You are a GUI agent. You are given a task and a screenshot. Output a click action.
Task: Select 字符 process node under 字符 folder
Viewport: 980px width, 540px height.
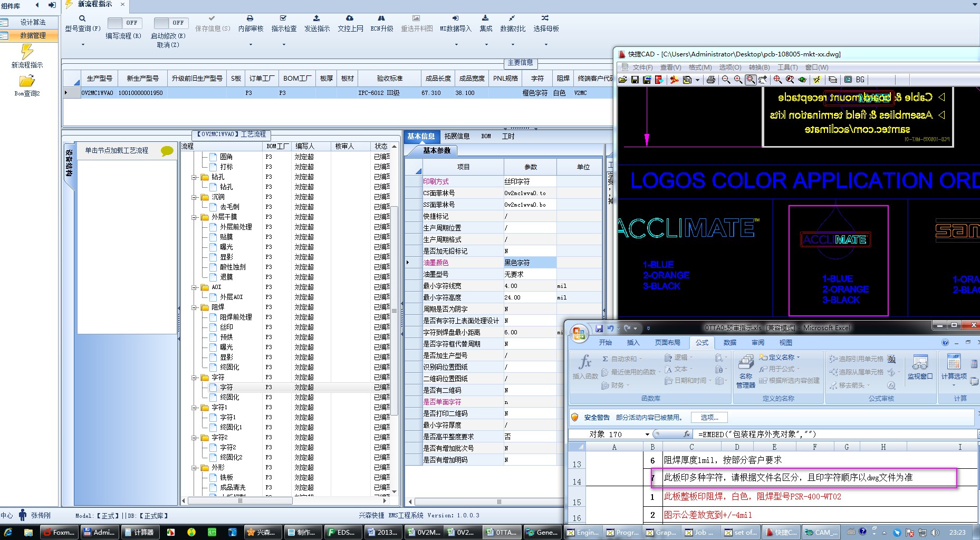[x=226, y=388]
